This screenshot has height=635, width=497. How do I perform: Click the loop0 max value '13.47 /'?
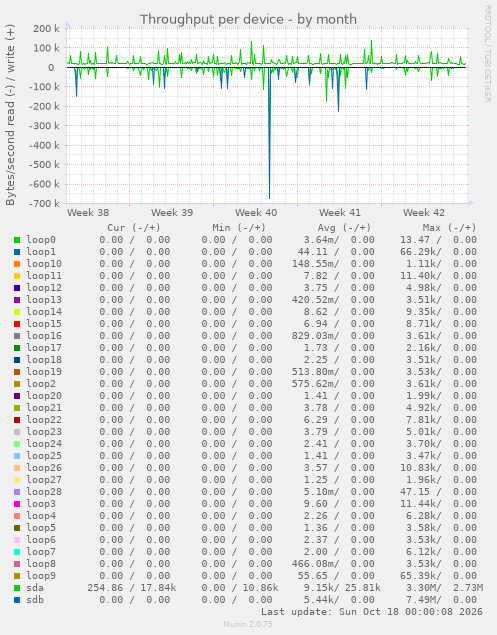click(x=420, y=240)
